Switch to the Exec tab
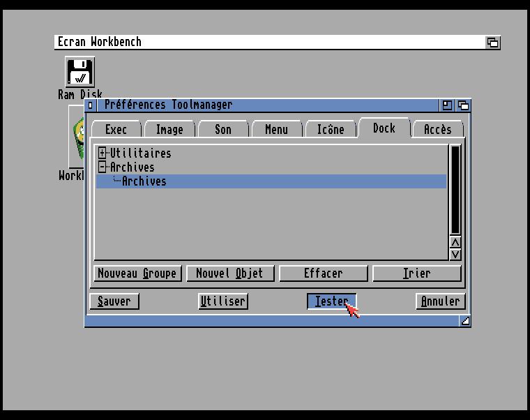 [116, 129]
